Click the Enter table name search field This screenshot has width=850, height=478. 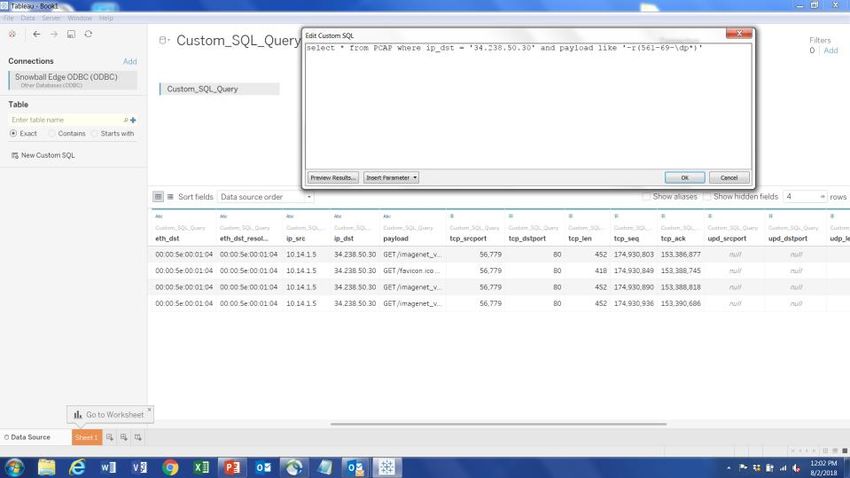point(67,120)
